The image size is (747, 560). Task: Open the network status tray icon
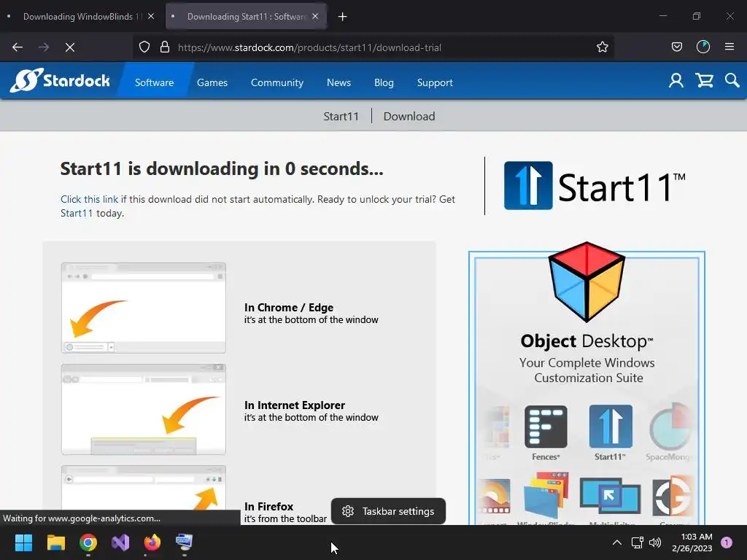point(637,542)
